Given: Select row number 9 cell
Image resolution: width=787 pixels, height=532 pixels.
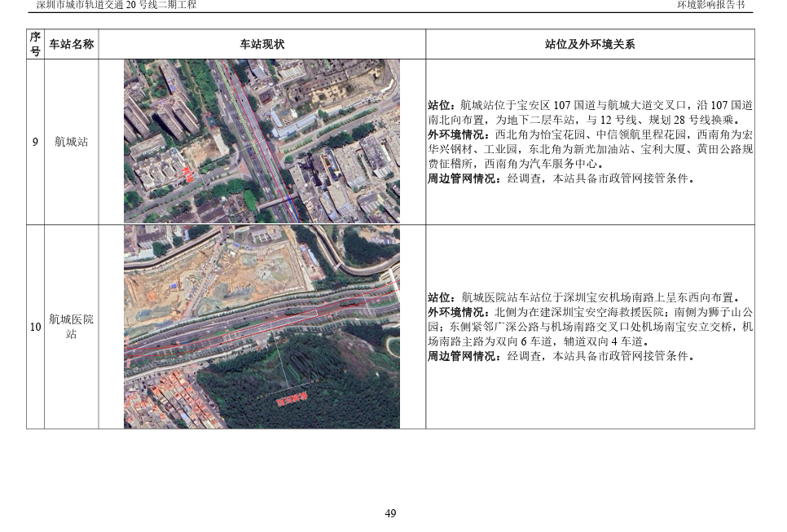Looking at the screenshot, I should [x=35, y=142].
